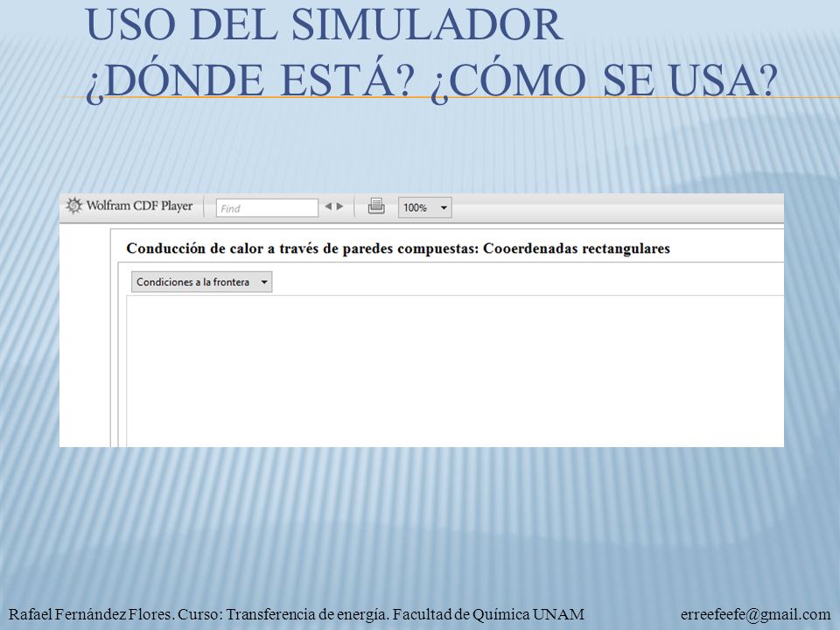Go to previous find result arrow
840x630 pixels.
point(328,206)
